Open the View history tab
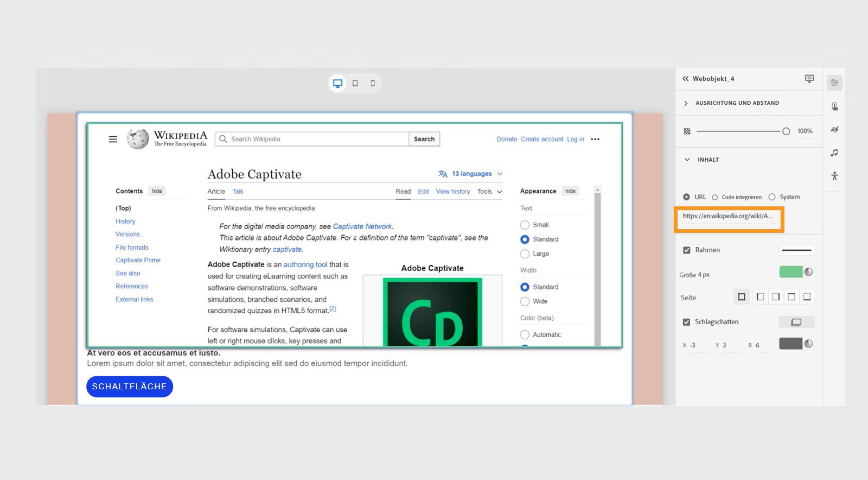The image size is (868, 480). click(453, 192)
